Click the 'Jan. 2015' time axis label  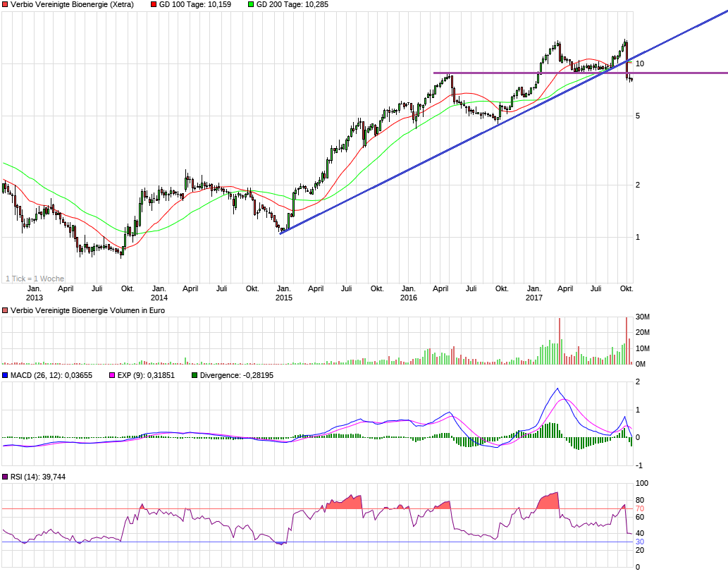click(x=284, y=293)
